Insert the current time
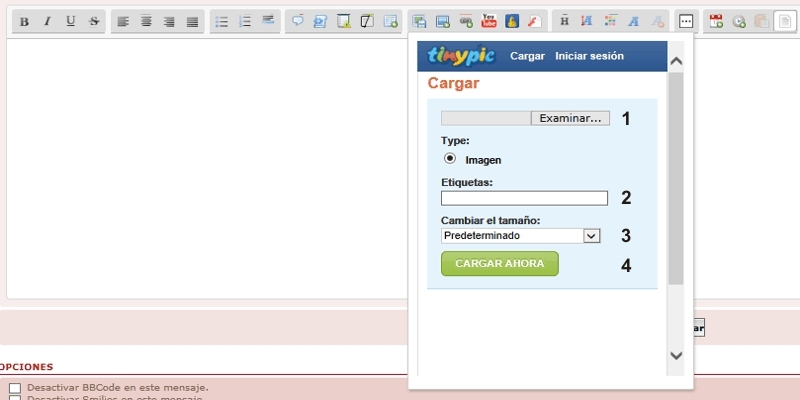800x400 pixels. tap(739, 21)
